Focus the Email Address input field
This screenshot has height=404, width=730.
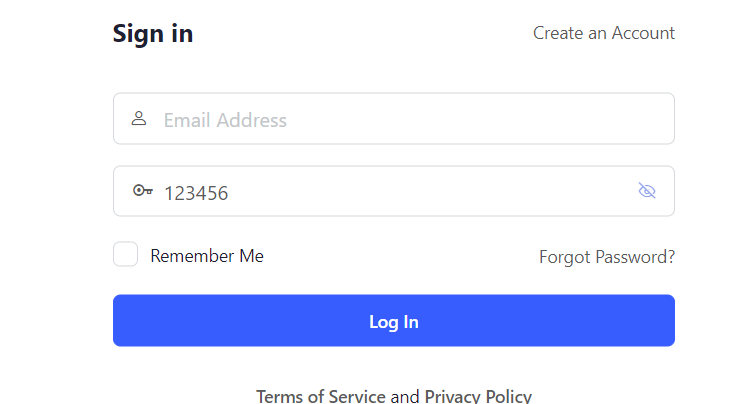tap(400, 119)
